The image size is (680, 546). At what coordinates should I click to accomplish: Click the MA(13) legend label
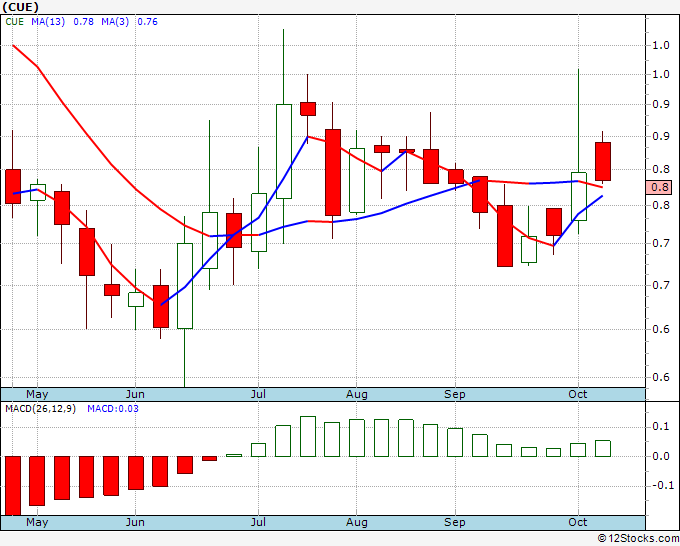coord(48,22)
